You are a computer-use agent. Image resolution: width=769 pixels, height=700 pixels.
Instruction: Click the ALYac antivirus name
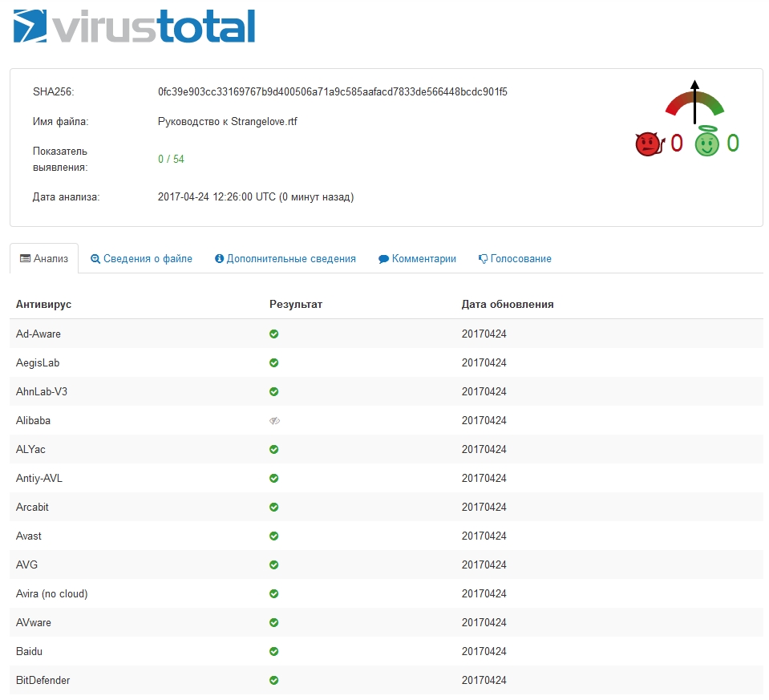(x=30, y=449)
